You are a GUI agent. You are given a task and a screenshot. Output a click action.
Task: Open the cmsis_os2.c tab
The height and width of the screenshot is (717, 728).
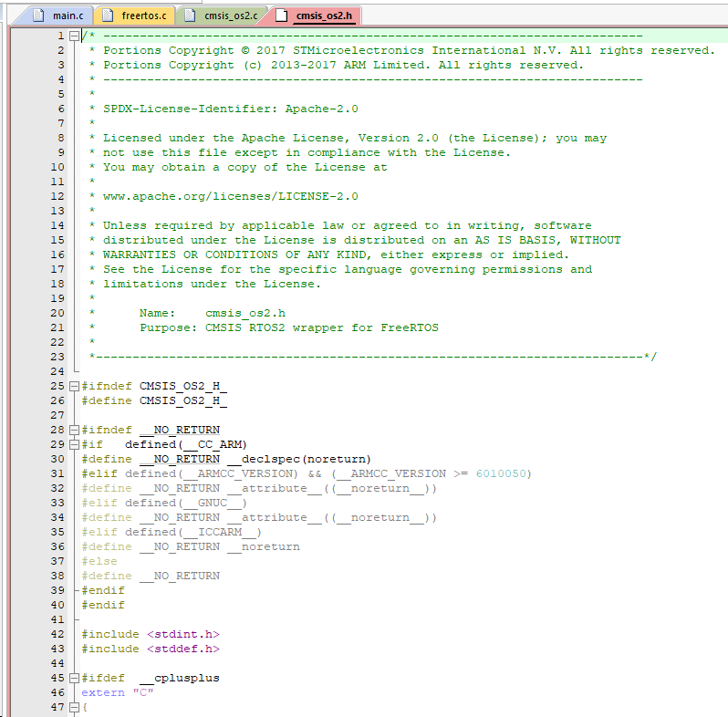click(x=229, y=16)
